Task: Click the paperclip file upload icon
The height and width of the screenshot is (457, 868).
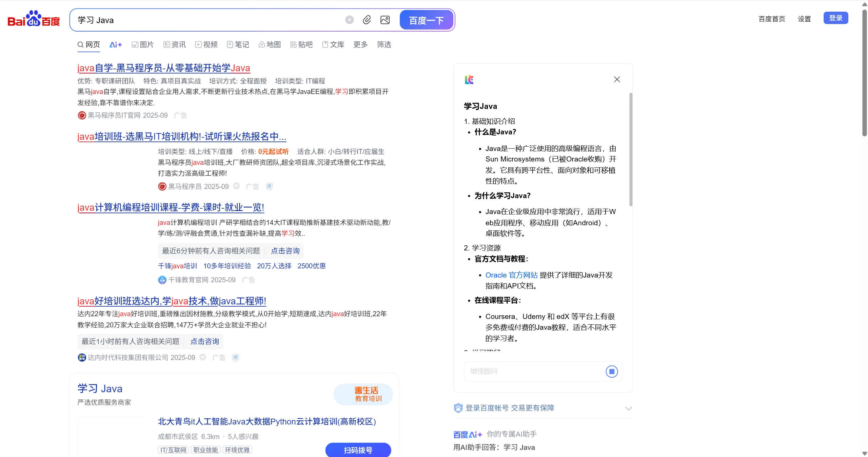Action: click(367, 20)
